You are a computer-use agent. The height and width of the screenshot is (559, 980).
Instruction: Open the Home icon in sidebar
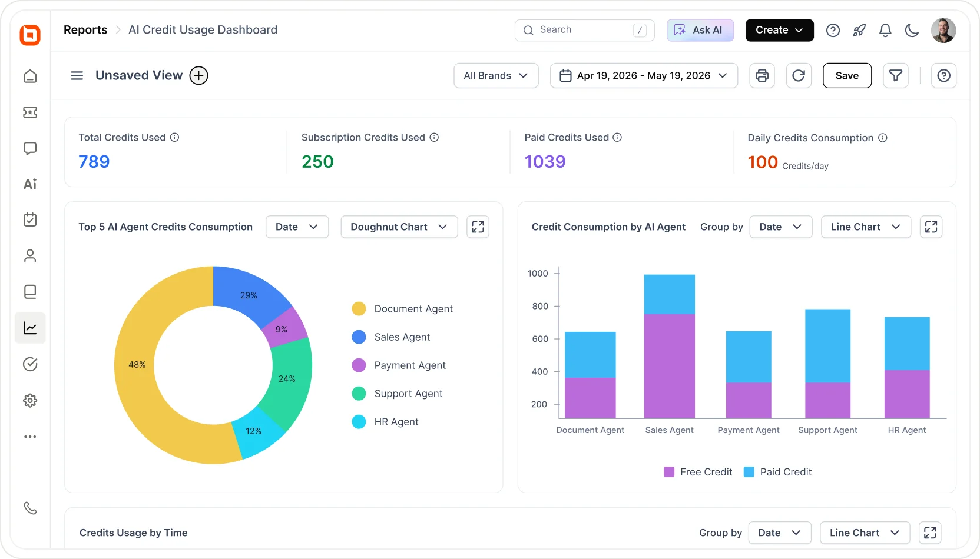click(30, 76)
